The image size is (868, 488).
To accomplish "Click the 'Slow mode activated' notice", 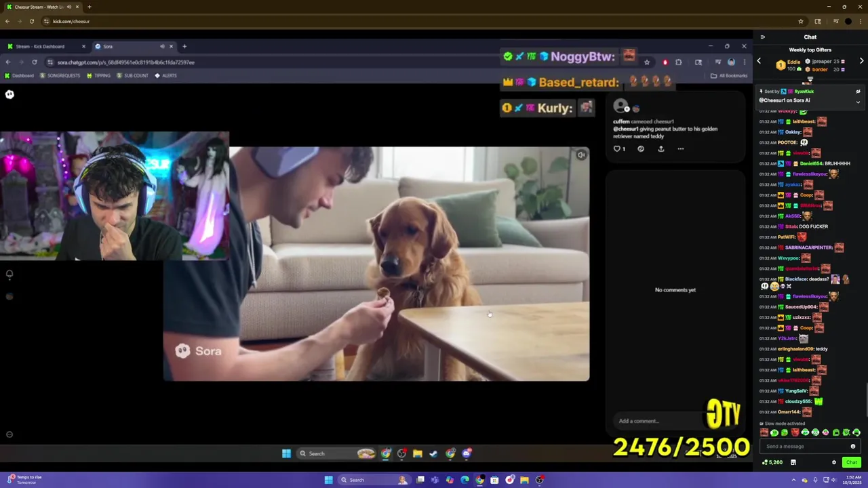I will (782, 424).
